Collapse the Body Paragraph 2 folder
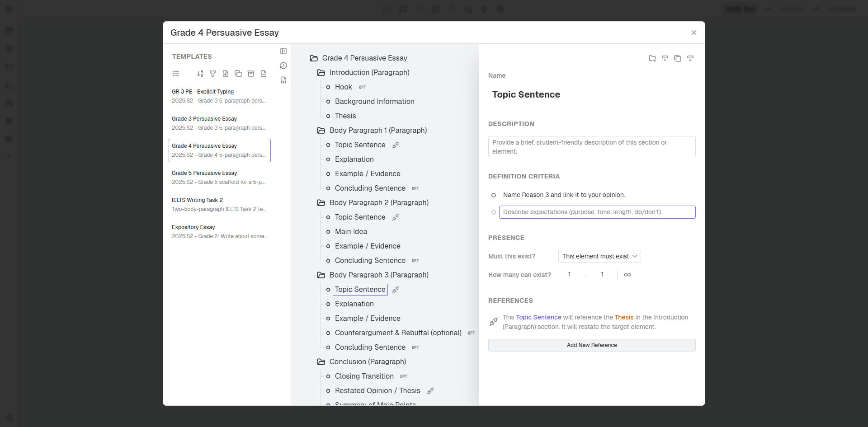The height and width of the screenshot is (427, 868). point(321,202)
